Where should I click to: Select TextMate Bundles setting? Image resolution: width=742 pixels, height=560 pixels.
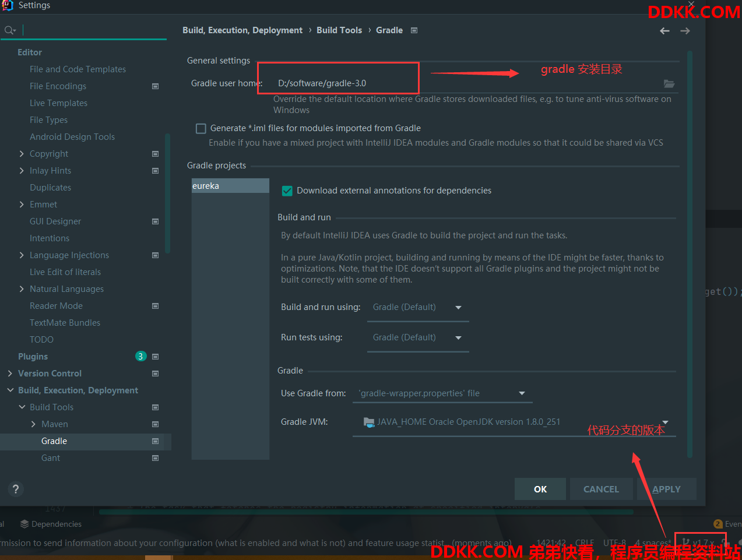[65, 323]
